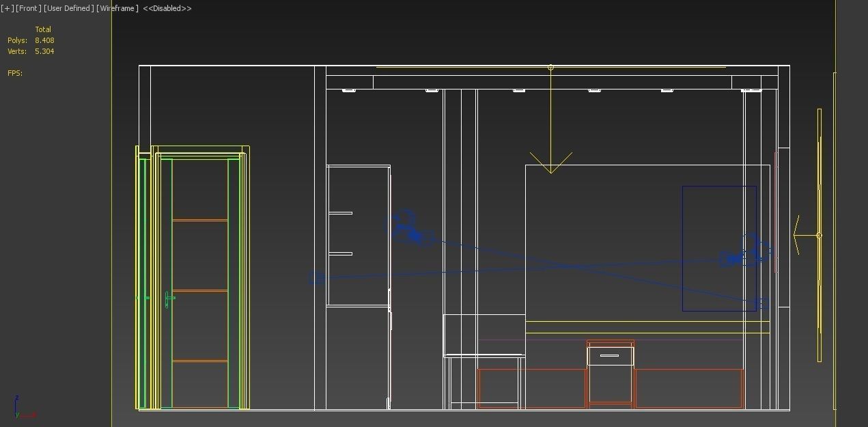Open the [+] viewport general menu
The width and height of the screenshot is (868, 427).
[8, 8]
